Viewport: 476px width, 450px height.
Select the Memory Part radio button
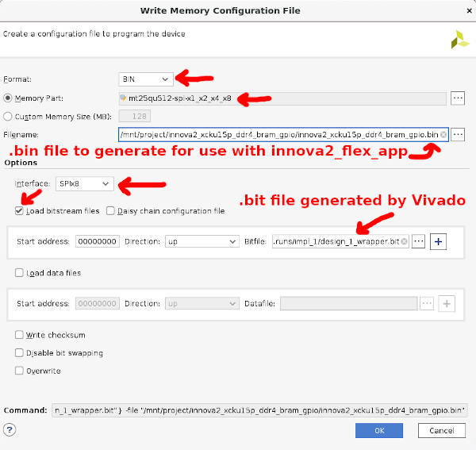point(8,98)
